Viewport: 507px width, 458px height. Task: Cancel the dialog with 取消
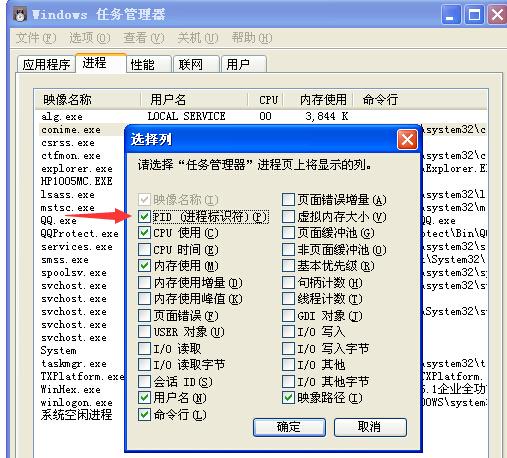[x=370, y=427]
